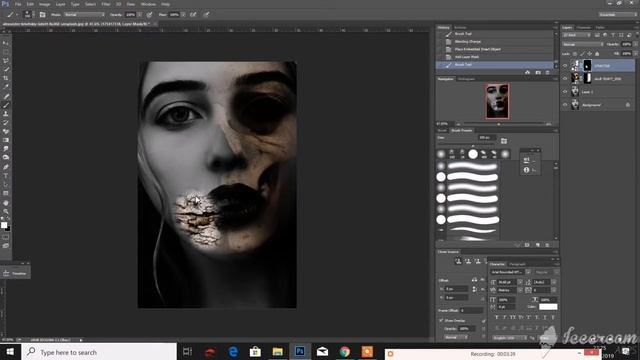640x360 pixels.
Task: Hide the Layer 1 layer
Action: click(565, 92)
